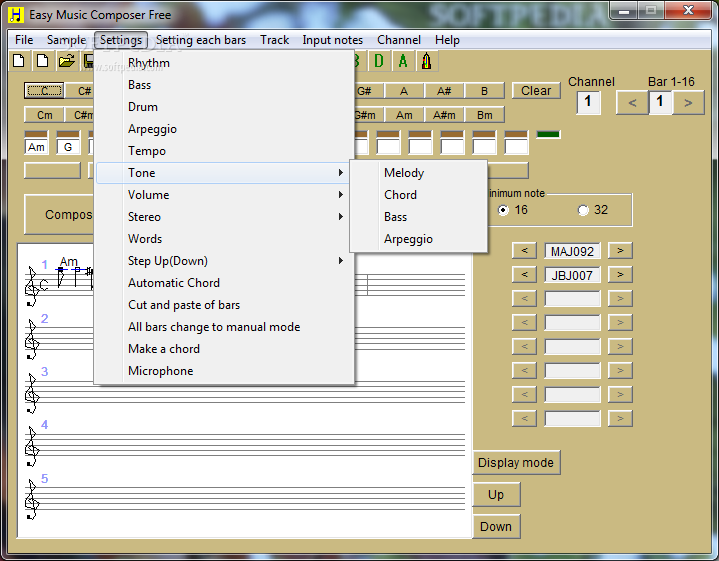The height and width of the screenshot is (561, 719).
Task: Choose Chord in Tone submenu
Action: click(418, 194)
